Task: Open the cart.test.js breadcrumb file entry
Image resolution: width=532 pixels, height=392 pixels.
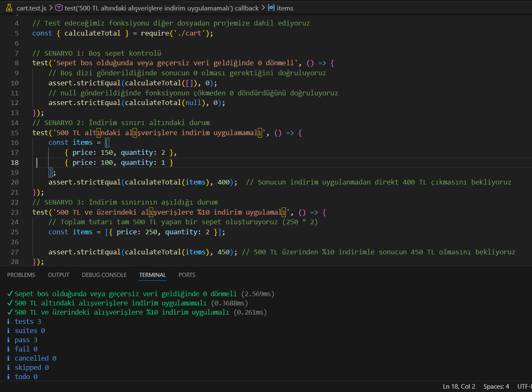Action: tap(31, 8)
